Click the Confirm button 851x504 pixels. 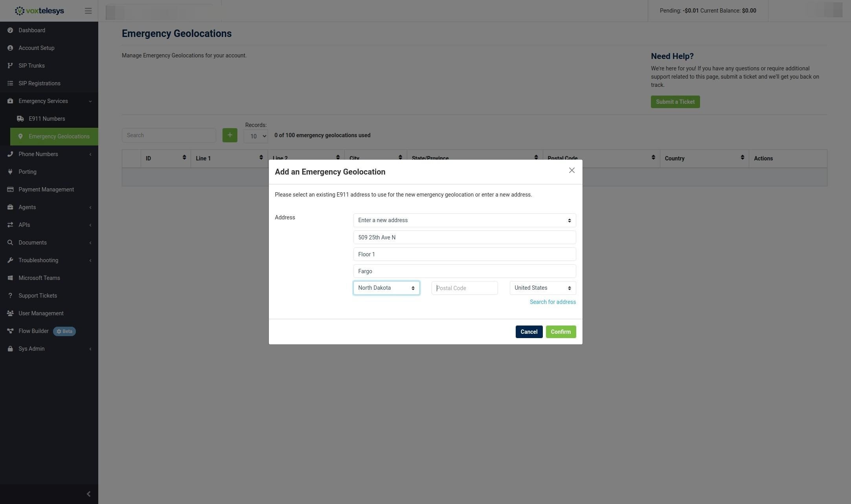(x=561, y=332)
